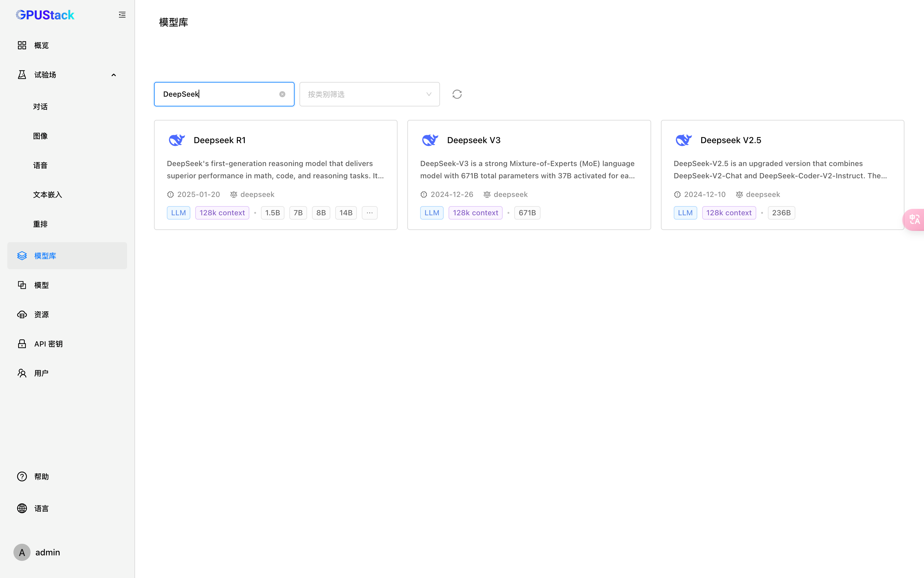Open 帮助 help menu
Screen dimensions: 924x578
(67, 477)
